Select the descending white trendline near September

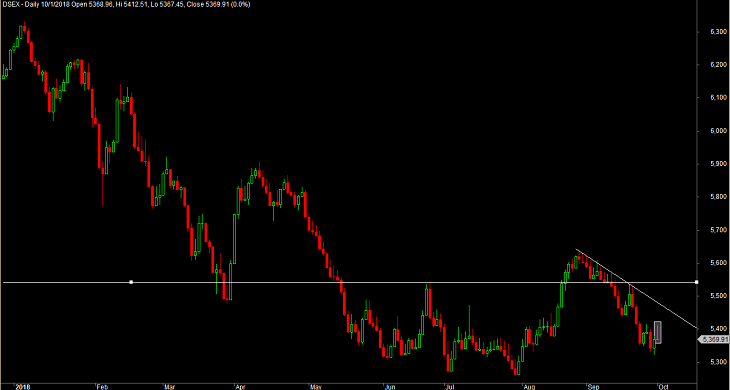click(637, 289)
